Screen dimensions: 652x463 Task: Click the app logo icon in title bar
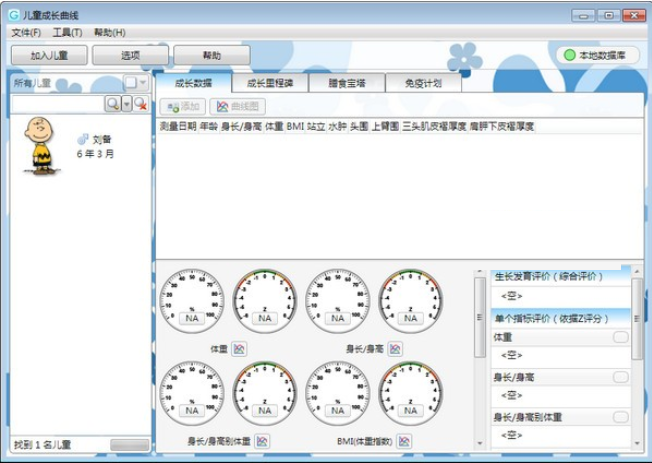14,15
